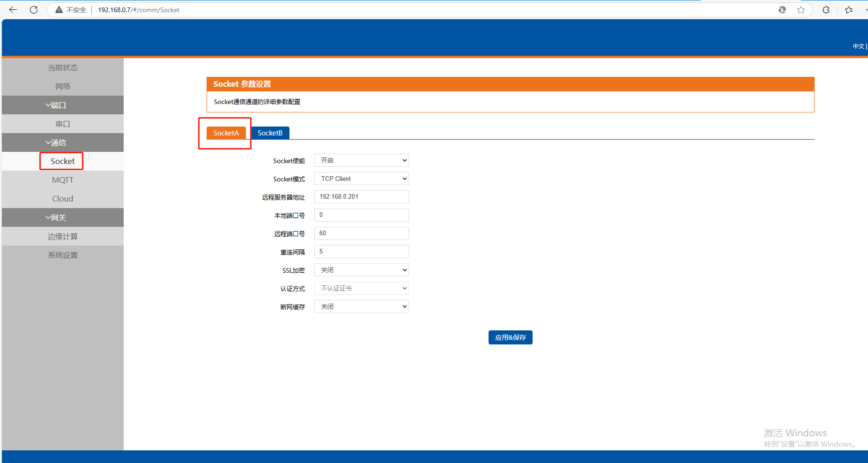868x463 pixels.
Task: Reload the page with refresh icon
Action: pos(34,10)
